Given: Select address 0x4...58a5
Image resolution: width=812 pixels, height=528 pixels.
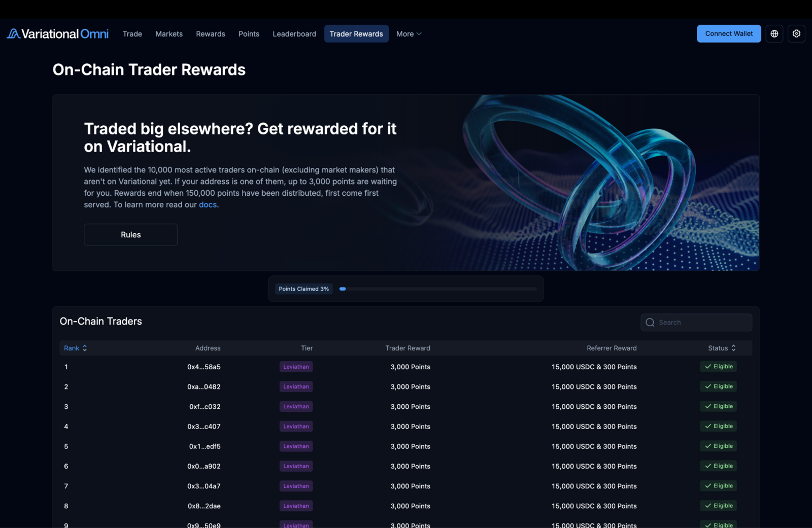Looking at the screenshot, I should click(204, 367).
